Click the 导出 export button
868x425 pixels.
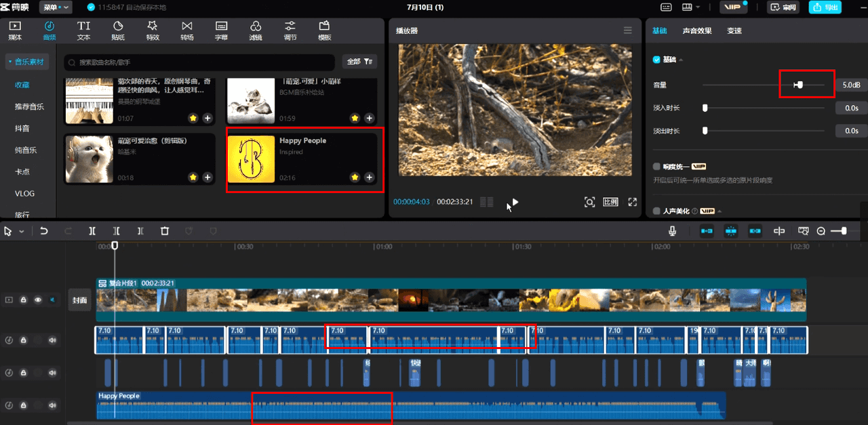coord(826,7)
